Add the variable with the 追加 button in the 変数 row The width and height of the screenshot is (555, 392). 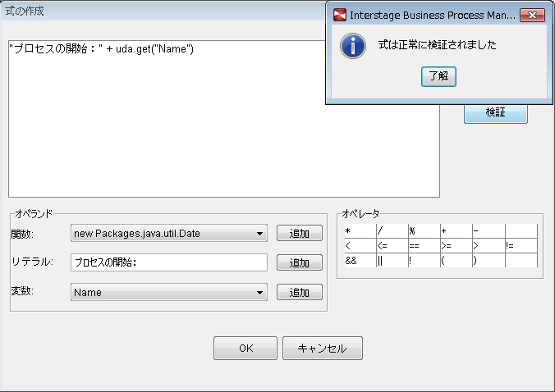coord(300,292)
